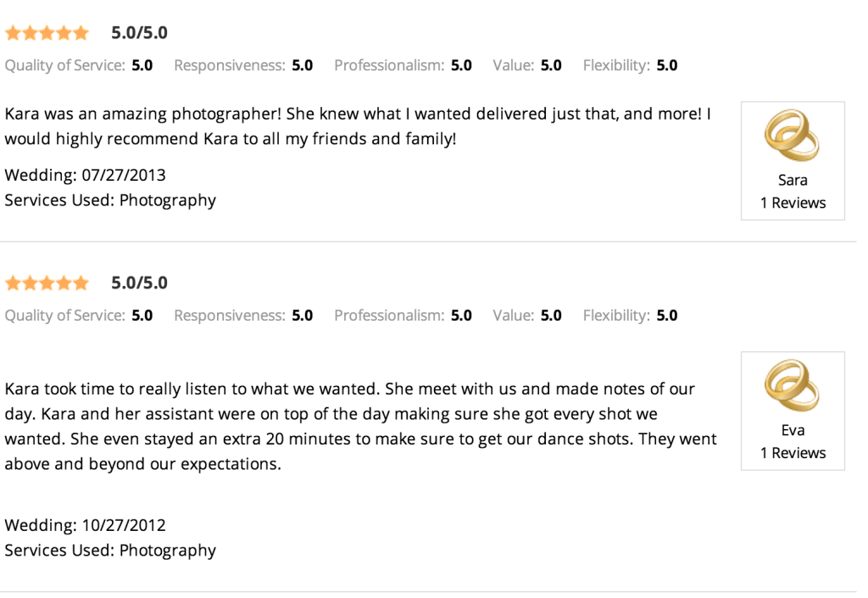Viewport: 868px width, 598px height.
Task: Select the 5.0/5.0 score in first review
Action: [140, 33]
